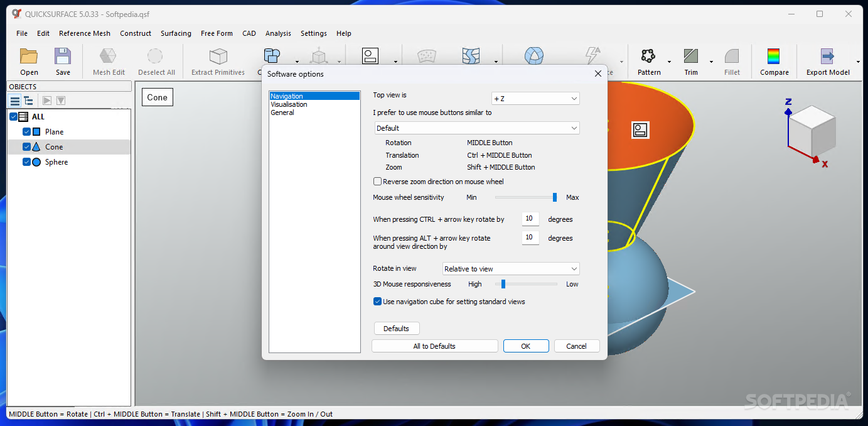Click the QUICKSURFACE app logo icon
The image size is (868, 426).
pos(17,13)
